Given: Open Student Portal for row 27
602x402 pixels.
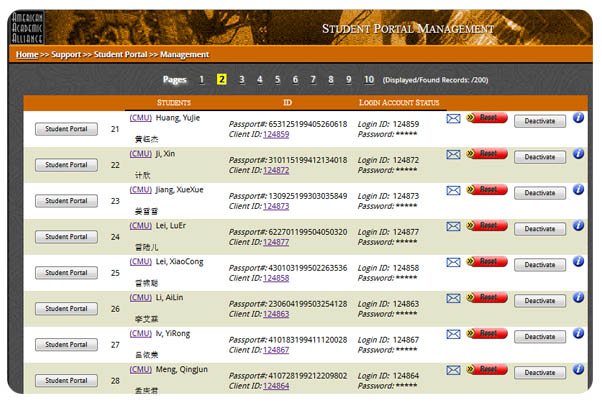Looking at the screenshot, I should 66,345.
